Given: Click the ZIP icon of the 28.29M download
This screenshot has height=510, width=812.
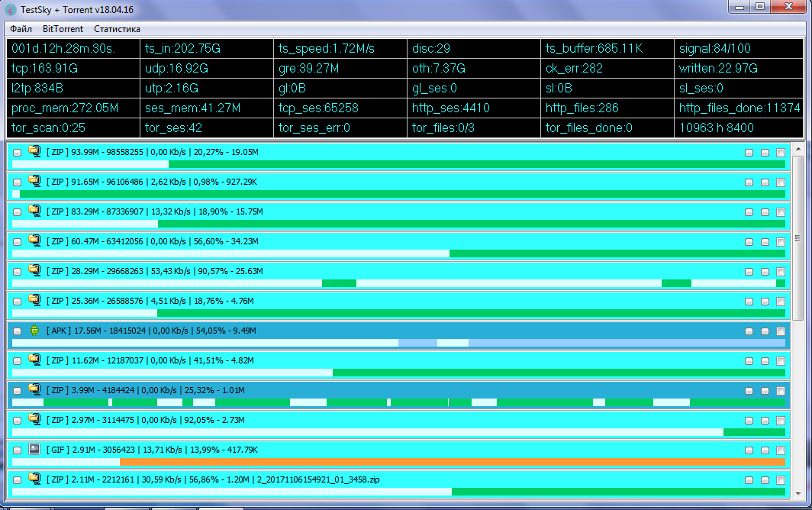Looking at the screenshot, I should click(34, 270).
